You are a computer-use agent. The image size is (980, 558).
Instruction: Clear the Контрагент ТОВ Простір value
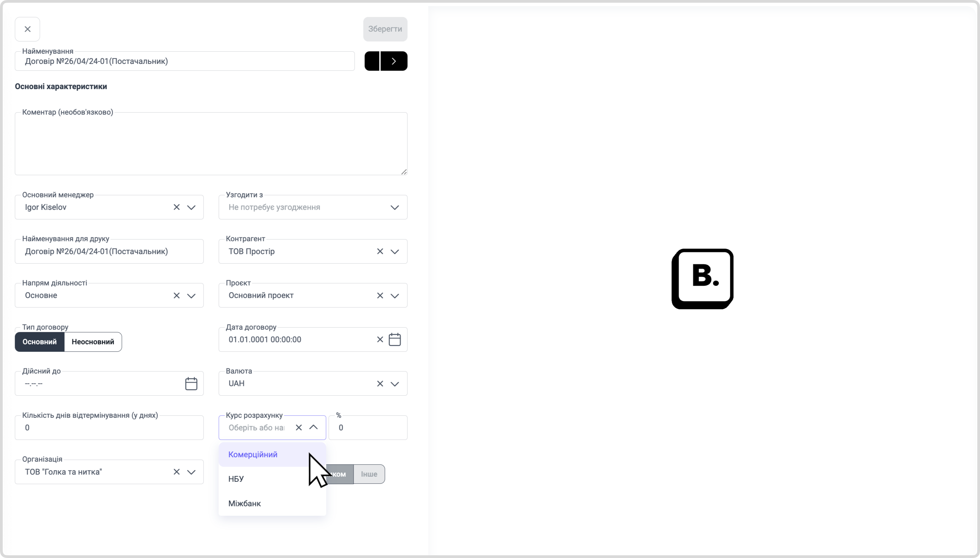point(380,251)
